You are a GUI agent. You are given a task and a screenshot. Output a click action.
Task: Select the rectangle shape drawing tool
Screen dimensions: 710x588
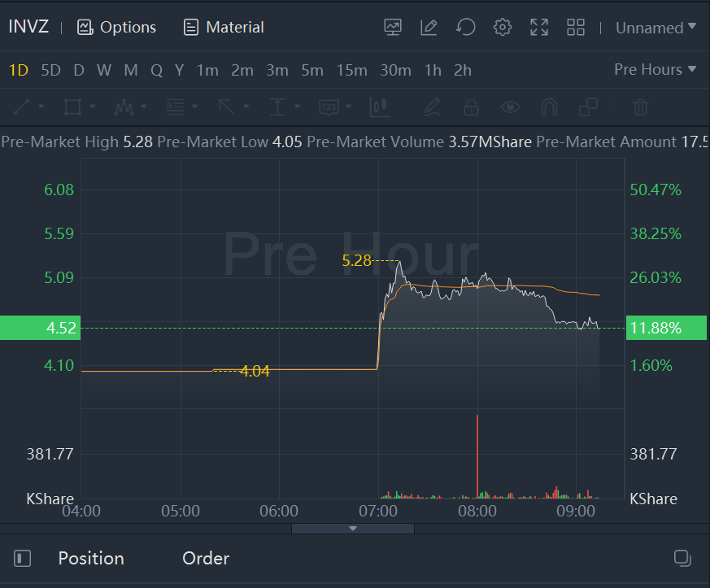point(72,107)
